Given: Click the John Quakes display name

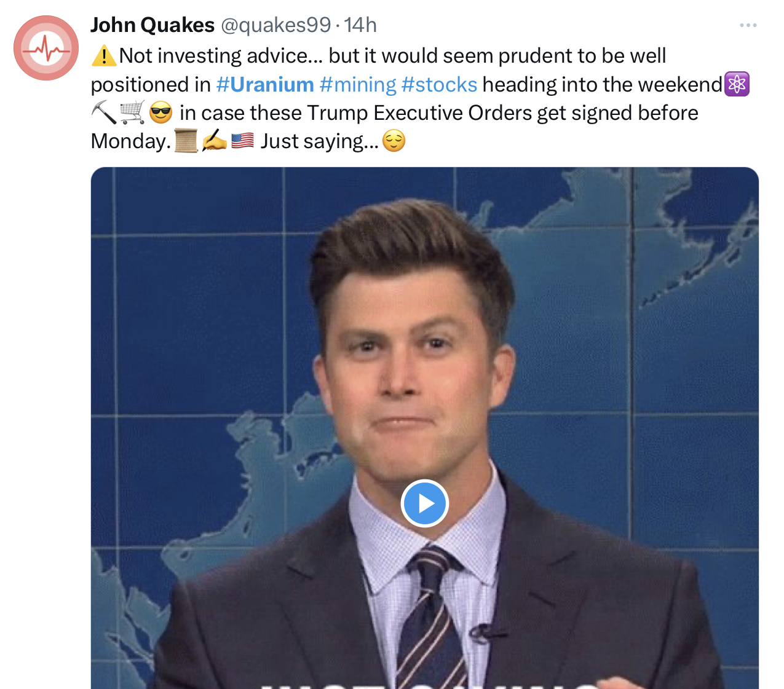Looking at the screenshot, I should pos(152,25).
